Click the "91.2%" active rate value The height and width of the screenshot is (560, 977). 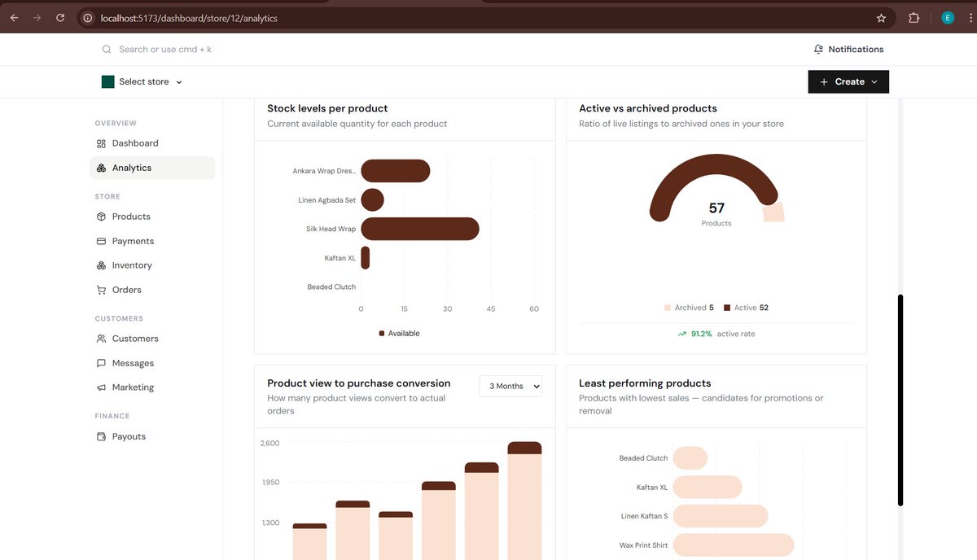pos(701,334)
